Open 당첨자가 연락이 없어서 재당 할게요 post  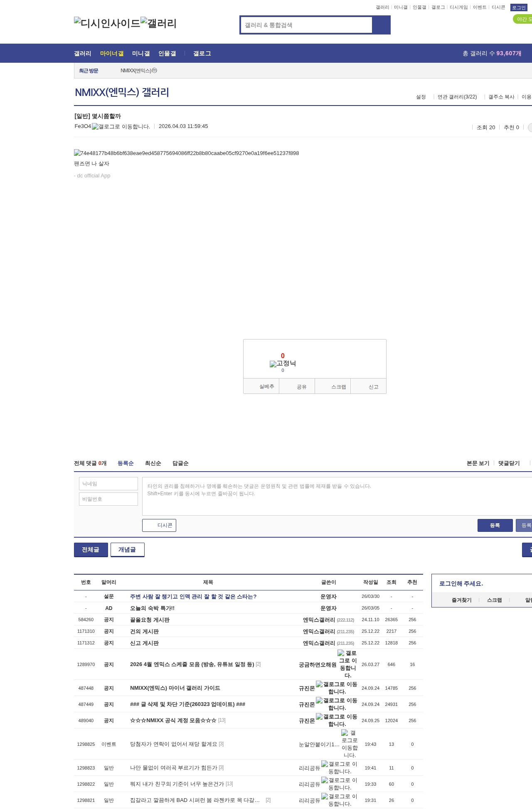pos(174,744)
